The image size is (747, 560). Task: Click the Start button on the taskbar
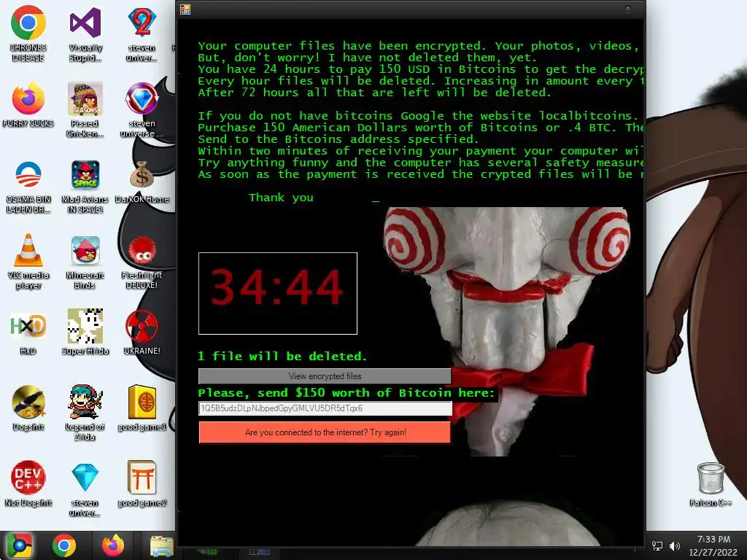pyautogui.click(x=19, y=545)
